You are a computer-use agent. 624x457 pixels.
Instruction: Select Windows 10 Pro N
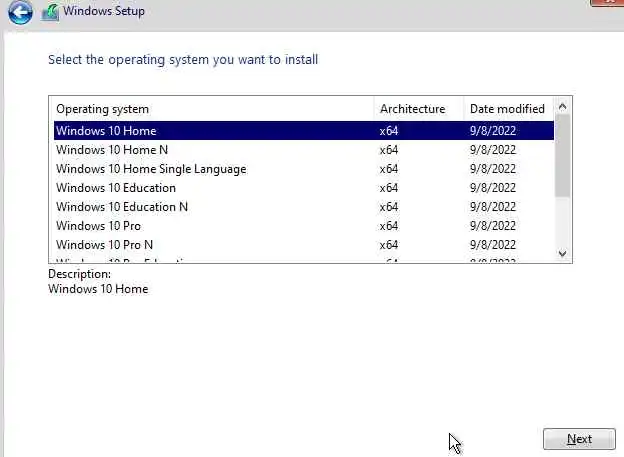(304, 244)
